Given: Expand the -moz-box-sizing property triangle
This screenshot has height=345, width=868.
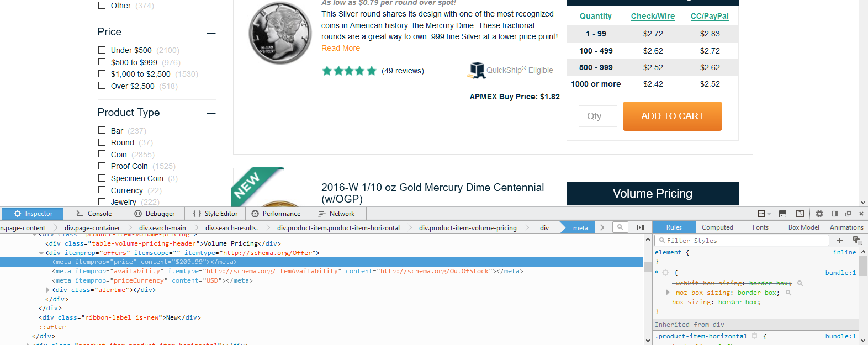Looking at the screenshot, I should 668,293.
